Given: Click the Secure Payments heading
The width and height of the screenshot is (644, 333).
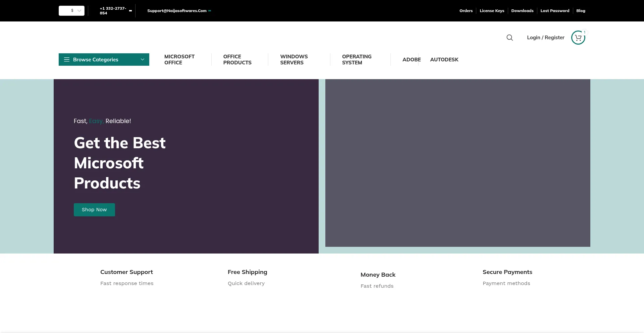Looking at the screenshot, I should (507, 272).
